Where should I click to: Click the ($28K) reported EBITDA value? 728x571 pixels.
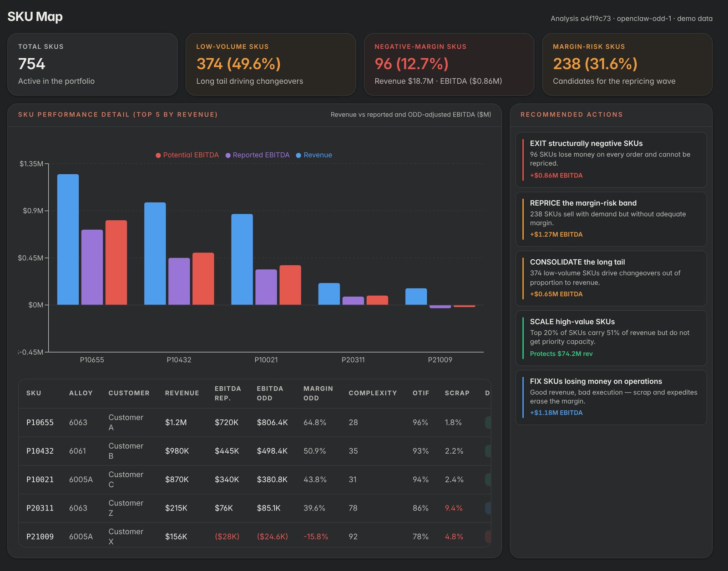[x=227, y=537]
